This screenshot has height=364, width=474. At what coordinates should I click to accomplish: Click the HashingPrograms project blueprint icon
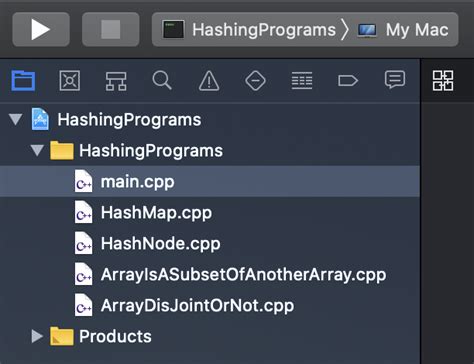pos(40,119)
